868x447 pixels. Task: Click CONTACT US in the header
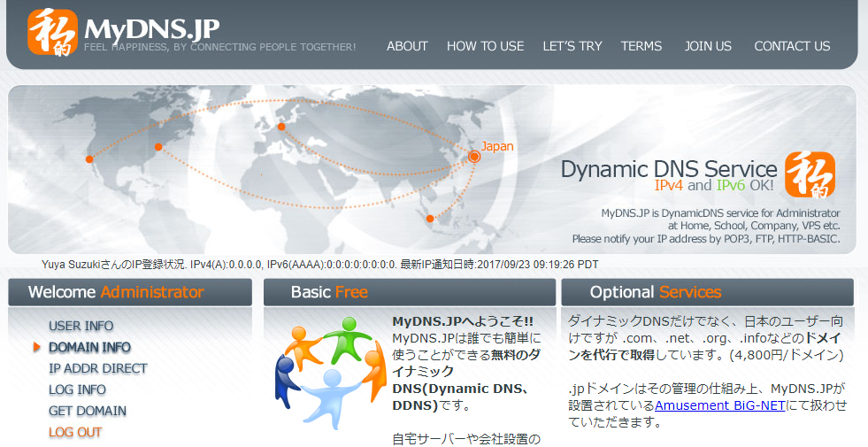792,46
